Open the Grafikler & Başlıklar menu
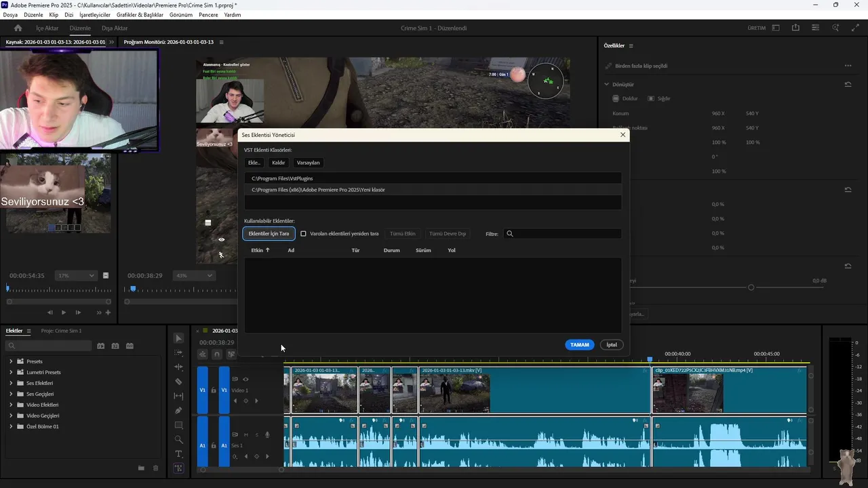The height and width of the screenshot is (488, 868). pyautogui.click(x=140, y=14)
